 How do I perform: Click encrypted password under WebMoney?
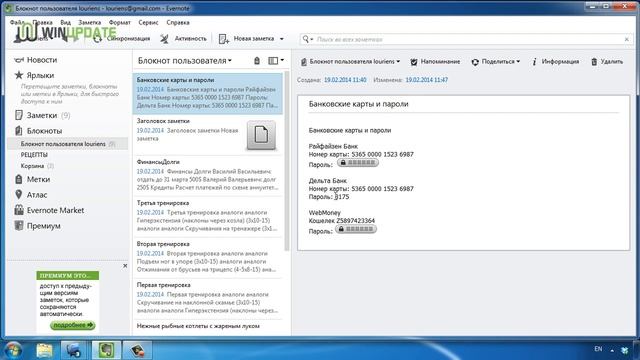tap(356, 229)
